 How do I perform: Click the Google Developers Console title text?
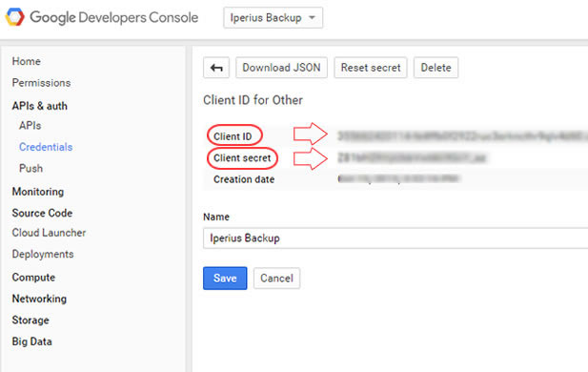point(114,17)
